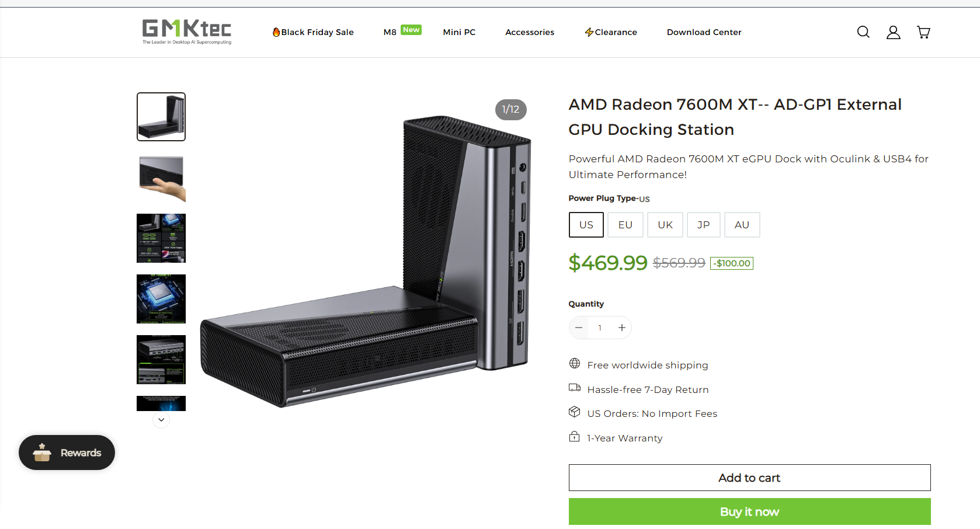Image resolution: width=980 pixels, height=529 pixels.
Task: Select the UK power plug type
Action: click(665, 225)
